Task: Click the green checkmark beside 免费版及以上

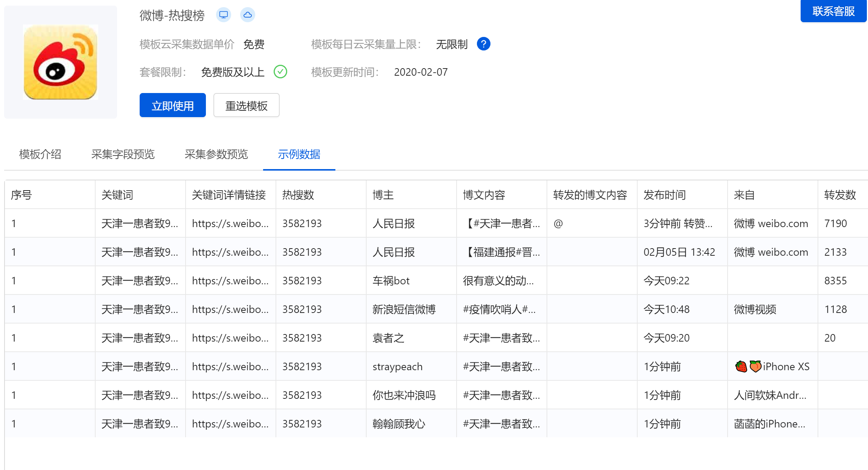Action: pyautogui.click(x=280, y=72)
